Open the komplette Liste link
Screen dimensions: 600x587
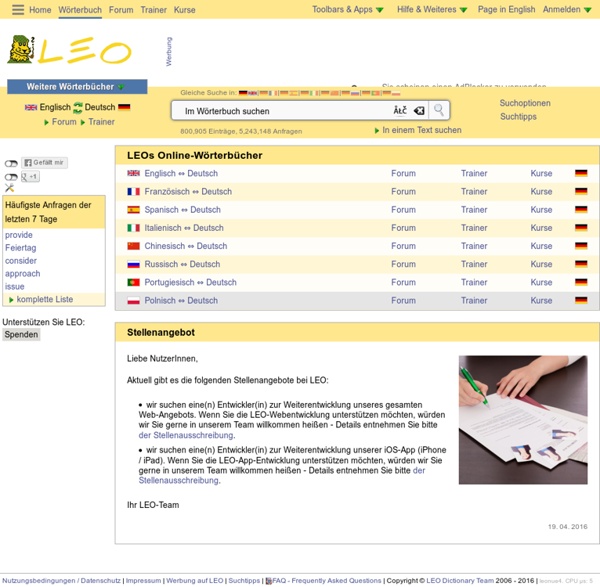click(x=45, y=299)
